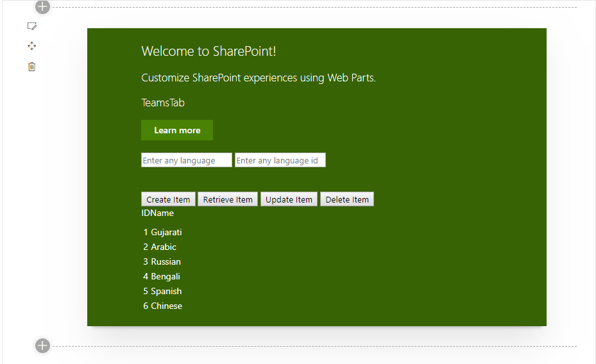
Task: Click the 'Customize SharePoint experiences using Web Parts.' text
Action: [x=259, y=78]
